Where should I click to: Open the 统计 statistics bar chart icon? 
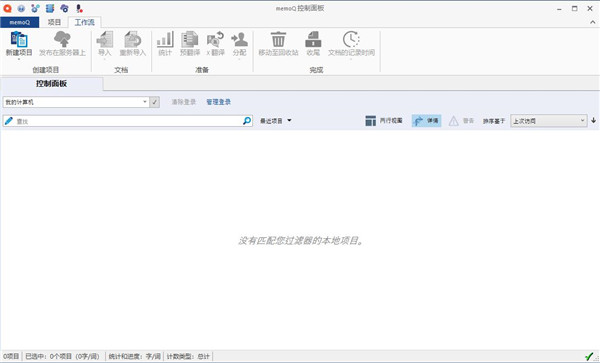point(165,39)
